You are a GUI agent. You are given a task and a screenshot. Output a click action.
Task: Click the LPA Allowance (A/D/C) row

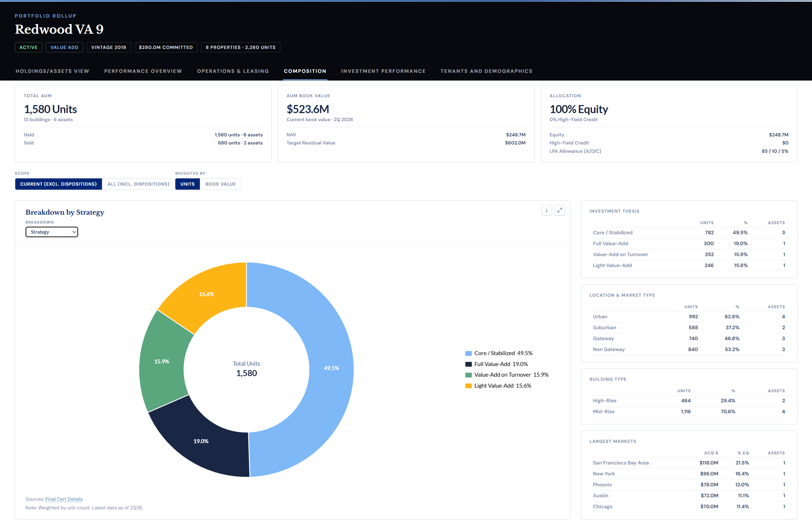point(669,151)
